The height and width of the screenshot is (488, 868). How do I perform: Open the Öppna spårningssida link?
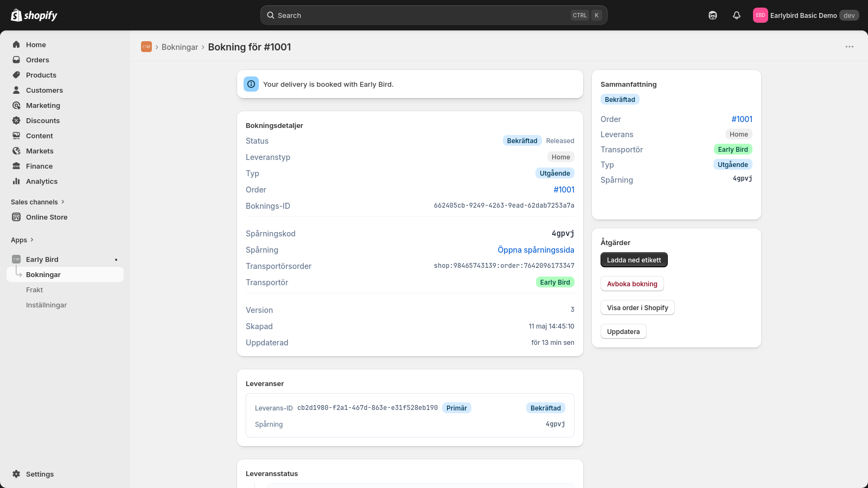coord(536,250)
